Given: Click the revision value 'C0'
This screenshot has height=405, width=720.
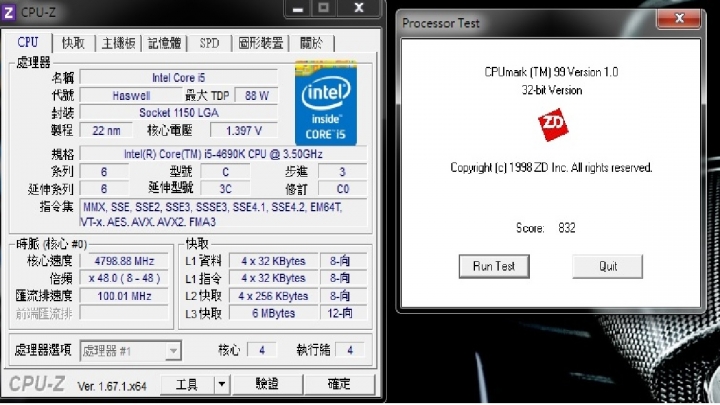Looking at the screenshot, I should pos(343,189).
